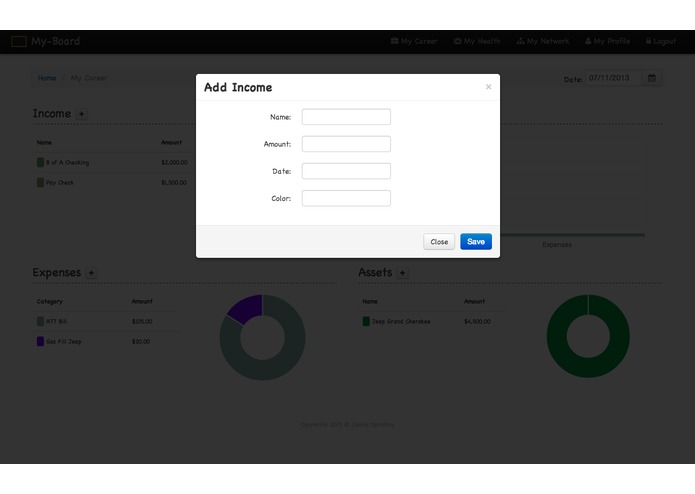This screenshot has height=494, width=695.
Task: Go to Home breadcrumb link
Action: pyautogui.click(x=47, y=78)
